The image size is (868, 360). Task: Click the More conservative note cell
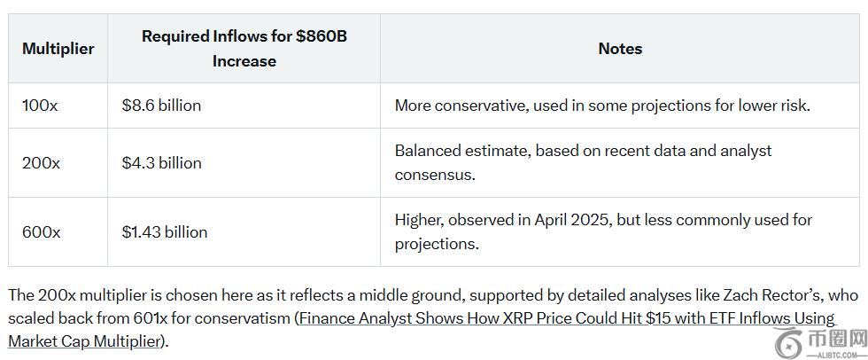tap(602, 106)
